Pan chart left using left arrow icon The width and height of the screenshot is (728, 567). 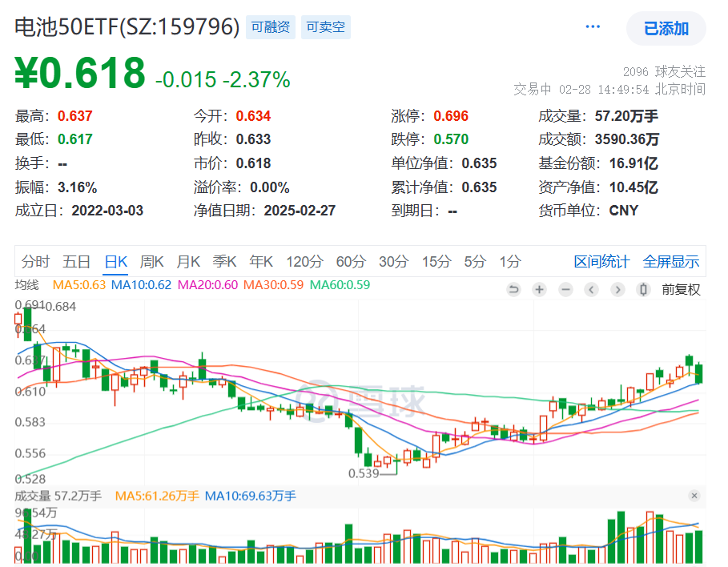[591, 289]
